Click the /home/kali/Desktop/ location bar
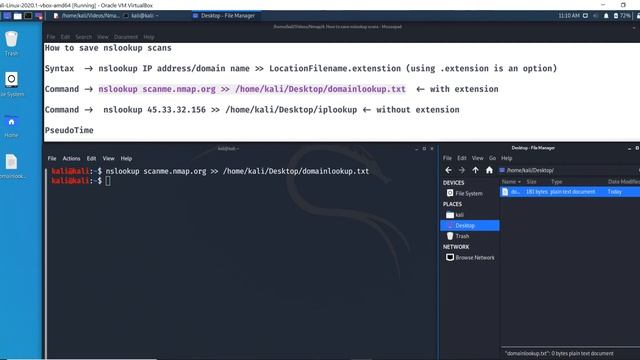Screen dimensions: 640x360 pos(568,170)
